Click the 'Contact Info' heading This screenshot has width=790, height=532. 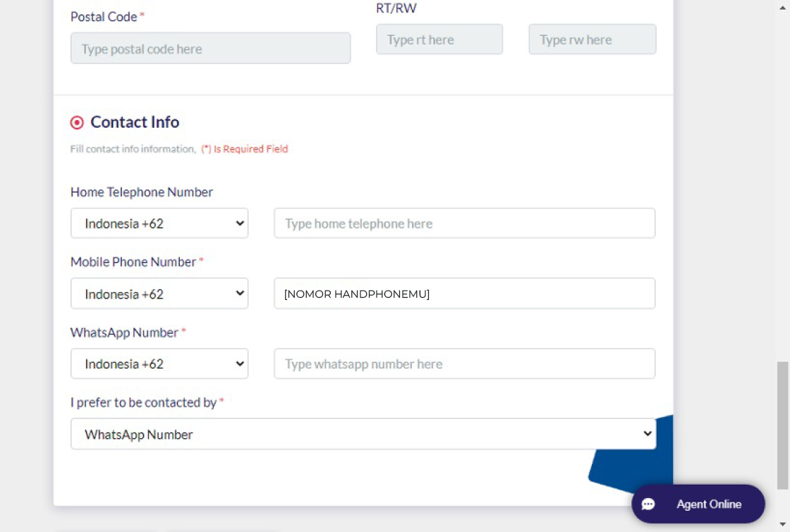tap(135, 122)
